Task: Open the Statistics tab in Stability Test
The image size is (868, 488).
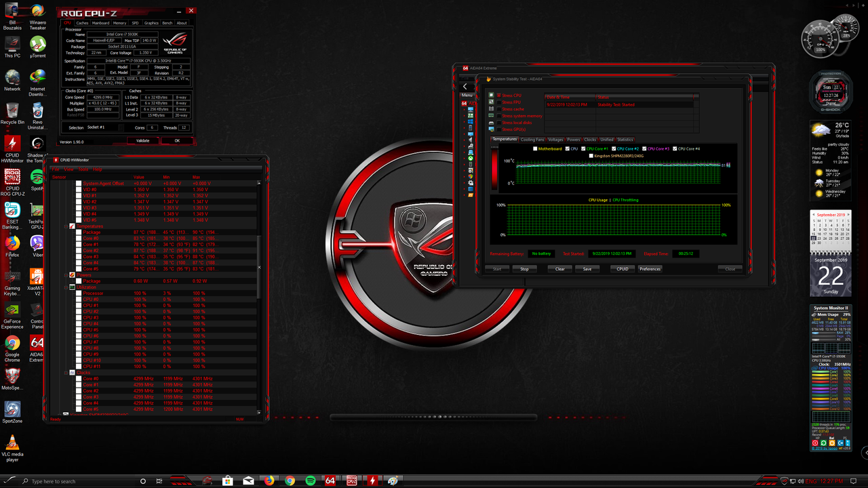Action: click(625, 140)
